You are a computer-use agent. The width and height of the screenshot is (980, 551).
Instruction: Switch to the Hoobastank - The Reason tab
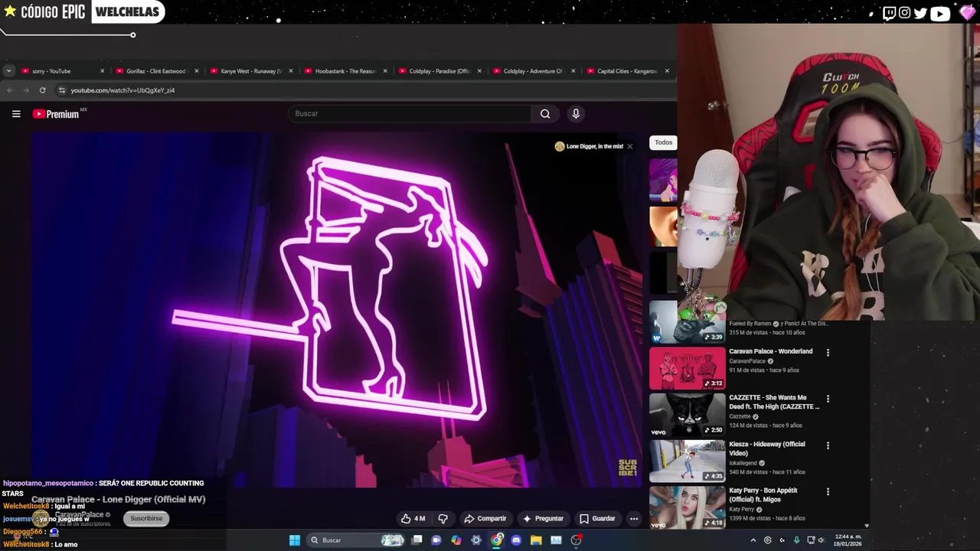pyautogui.click(x=345, y=71)
